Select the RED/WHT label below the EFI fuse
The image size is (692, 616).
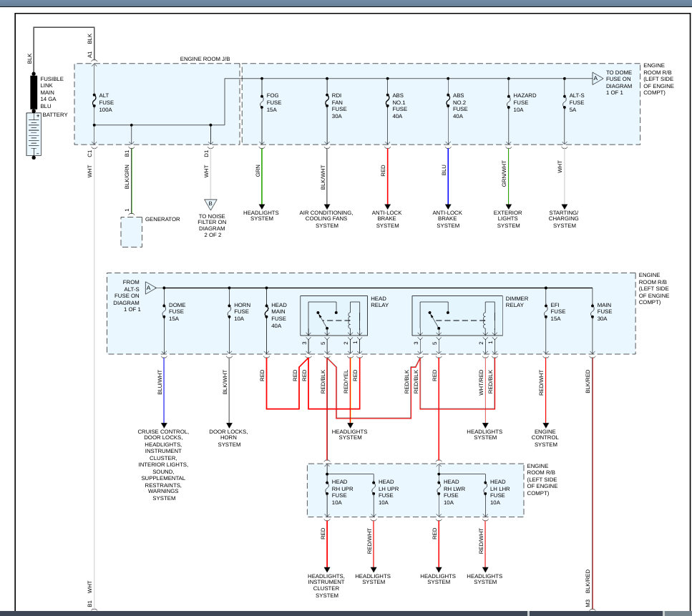pos(540,383)
